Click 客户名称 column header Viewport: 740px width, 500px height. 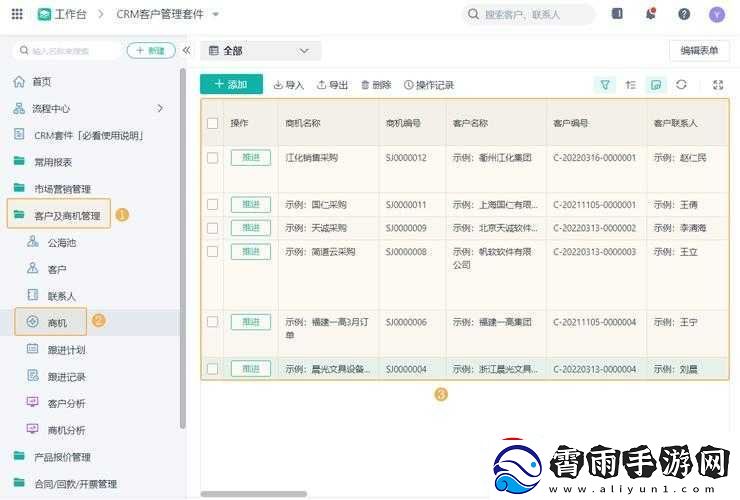click(x=470, y=123)
